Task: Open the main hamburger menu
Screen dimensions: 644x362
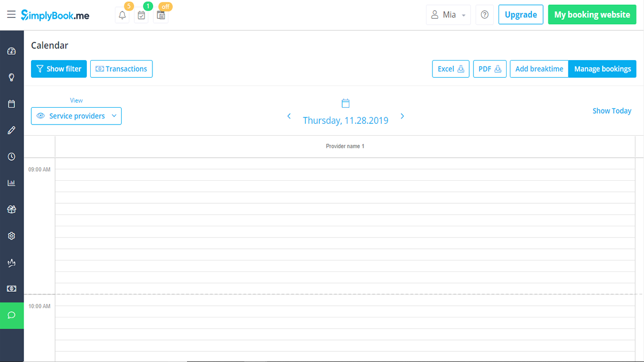Action: click(11, 14)
